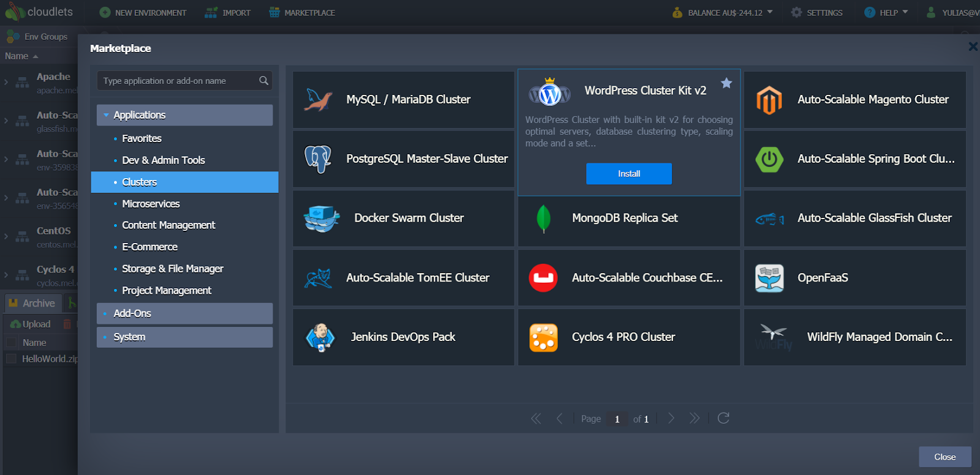Screen dimensions: 980x475
Task: Toggle the Name header checkbox in Archive
Action: 11,342
